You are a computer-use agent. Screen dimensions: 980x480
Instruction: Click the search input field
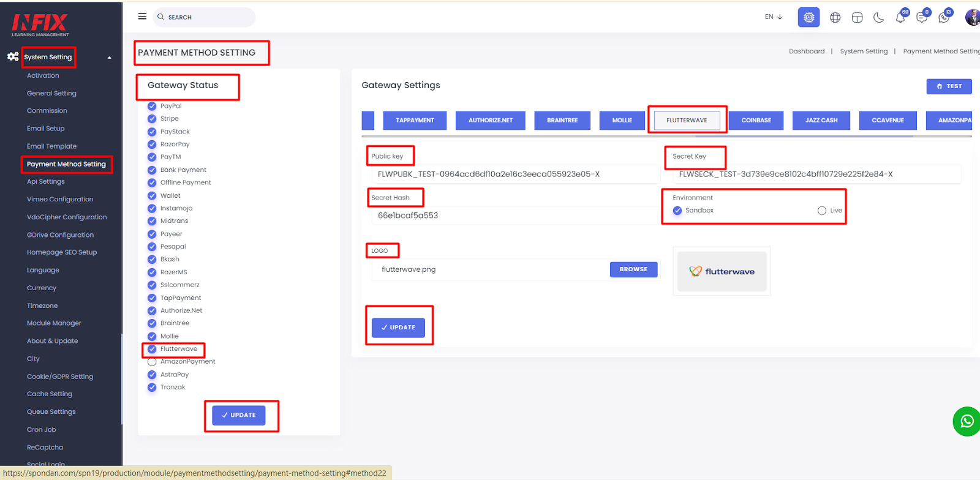pyautogui.click(x=204, y=17)
